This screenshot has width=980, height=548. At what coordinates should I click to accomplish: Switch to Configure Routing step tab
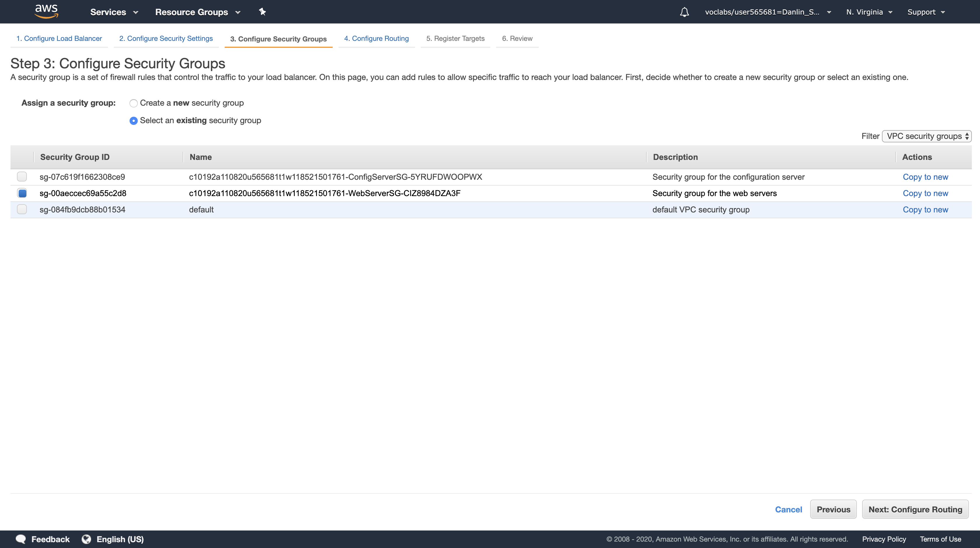[x=376, y=39]
